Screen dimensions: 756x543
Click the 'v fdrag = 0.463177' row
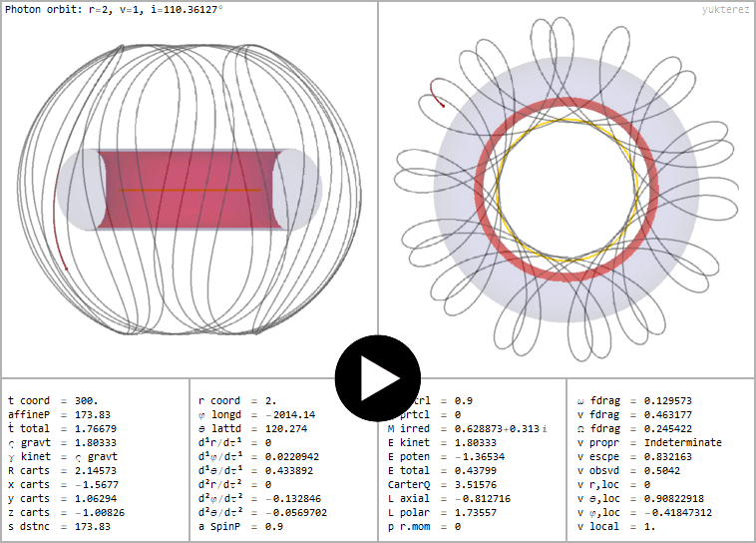(634, 414)
